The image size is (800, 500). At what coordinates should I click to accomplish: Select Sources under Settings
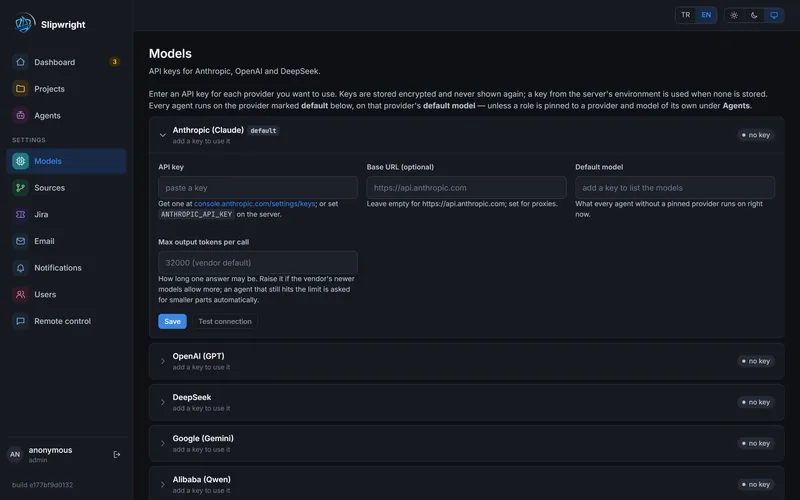pos(66,188)
